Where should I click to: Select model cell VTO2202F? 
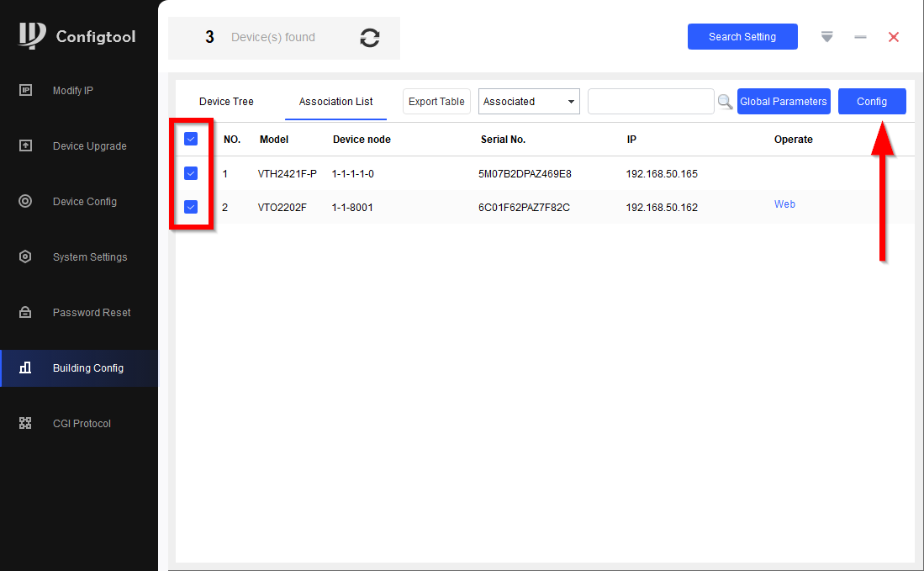[282, 208]
